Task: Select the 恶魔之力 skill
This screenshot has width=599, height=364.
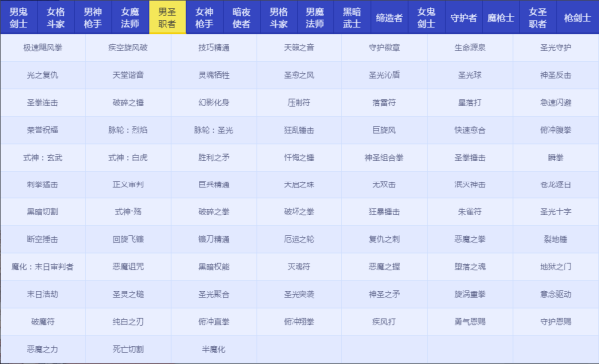Action: coord(42,349)
